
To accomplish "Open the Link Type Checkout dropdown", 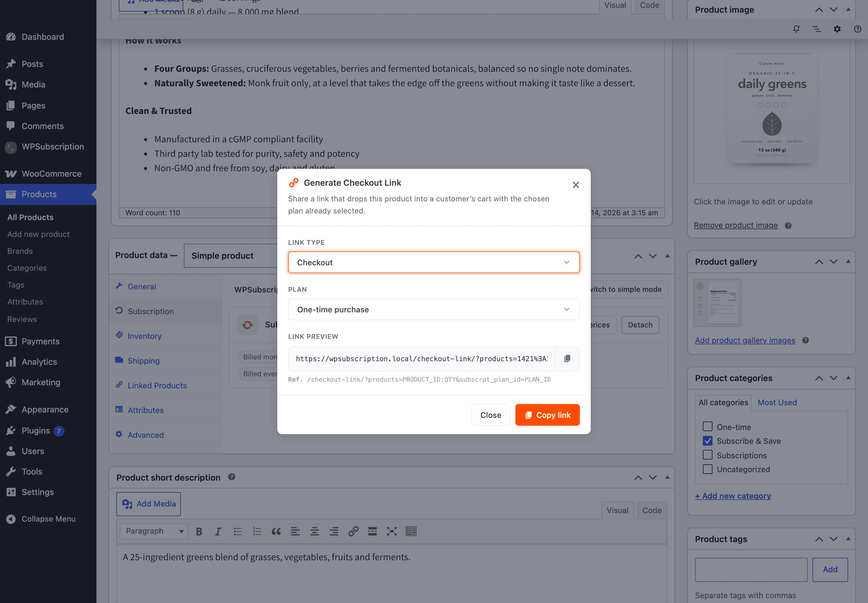I will tap(434, 262).
